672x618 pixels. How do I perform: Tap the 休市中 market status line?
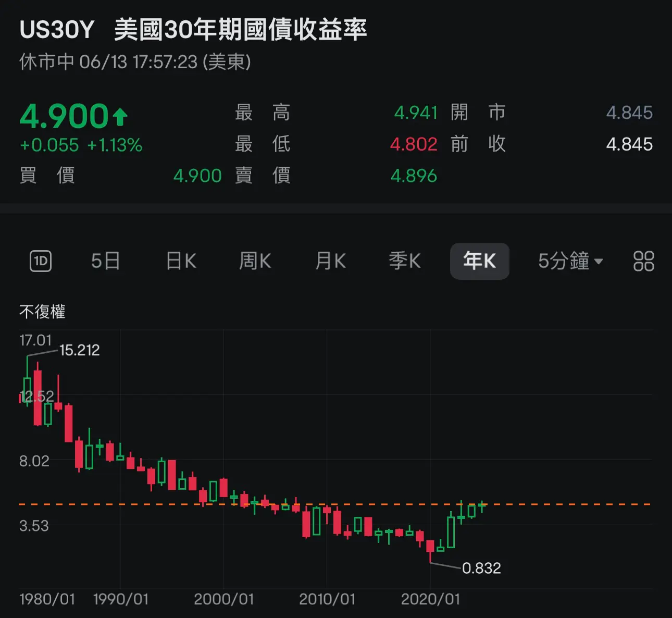coord(135,62)
